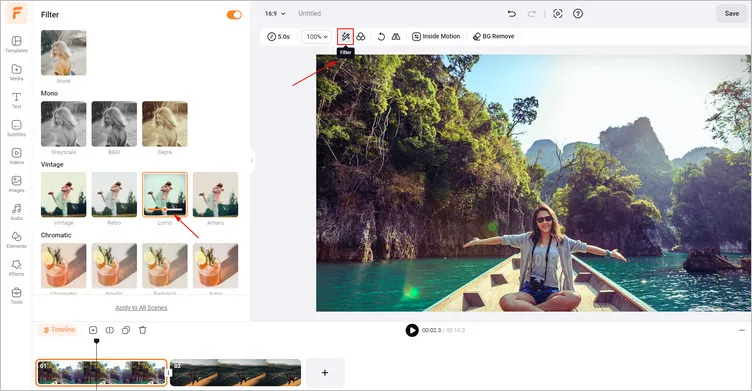Screen dimensions: 752x391
Task: Click the Save button
Action: [x=731, y=13]
